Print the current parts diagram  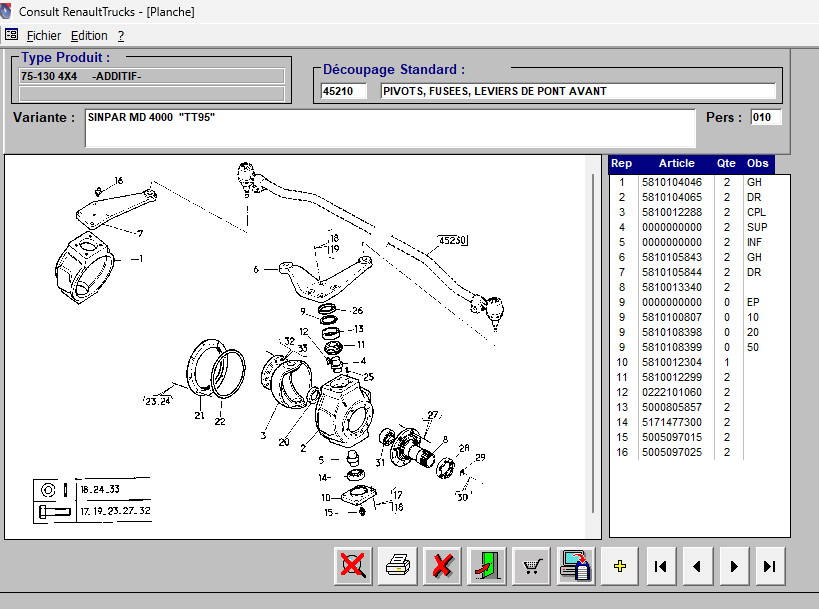[x=397, y=566]
